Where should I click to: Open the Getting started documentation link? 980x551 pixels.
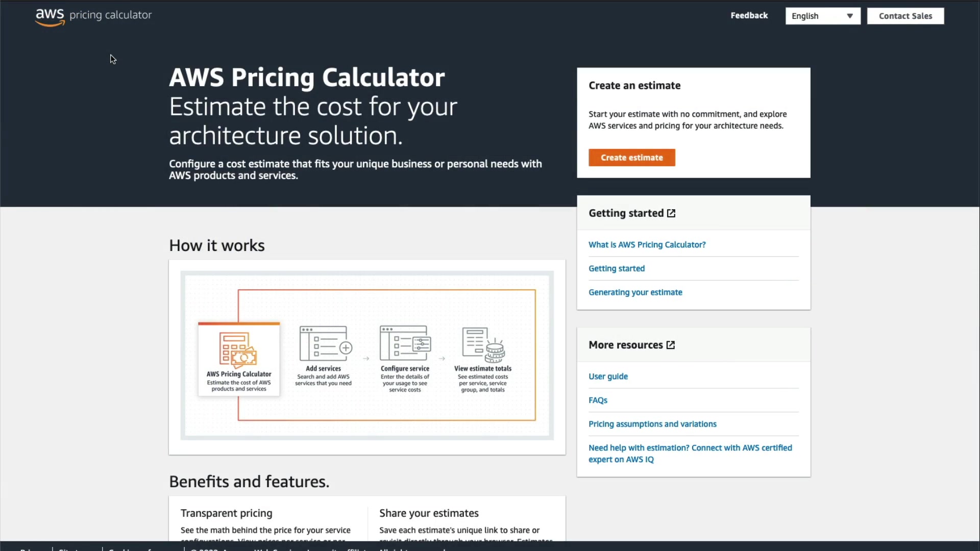click(x=616, y=268)
